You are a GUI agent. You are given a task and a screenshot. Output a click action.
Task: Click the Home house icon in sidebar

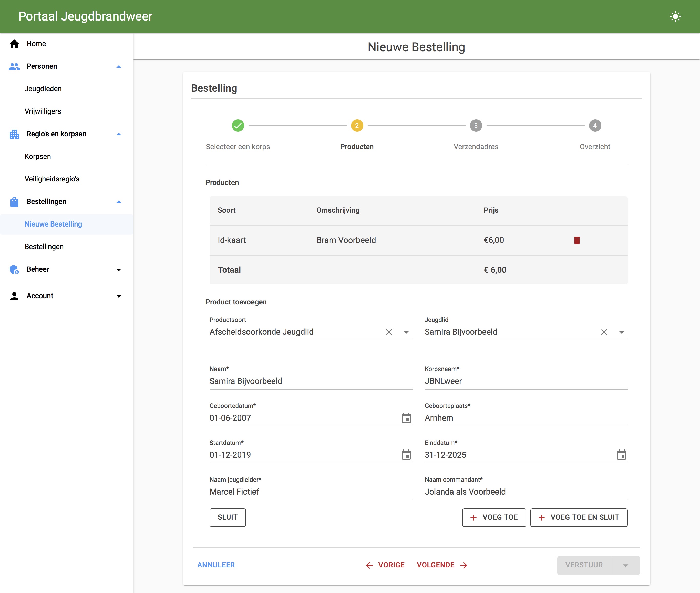click(x=14, y=44)
